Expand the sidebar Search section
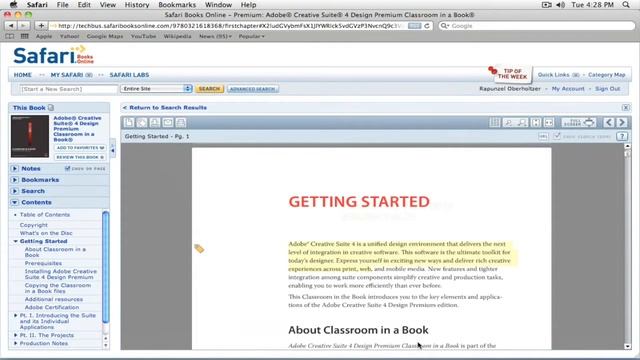 click(15, 191)
